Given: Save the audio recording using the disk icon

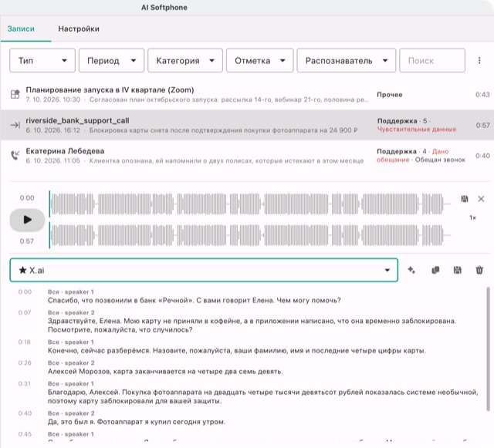Looking at the screenshot, I should [465, 199].
